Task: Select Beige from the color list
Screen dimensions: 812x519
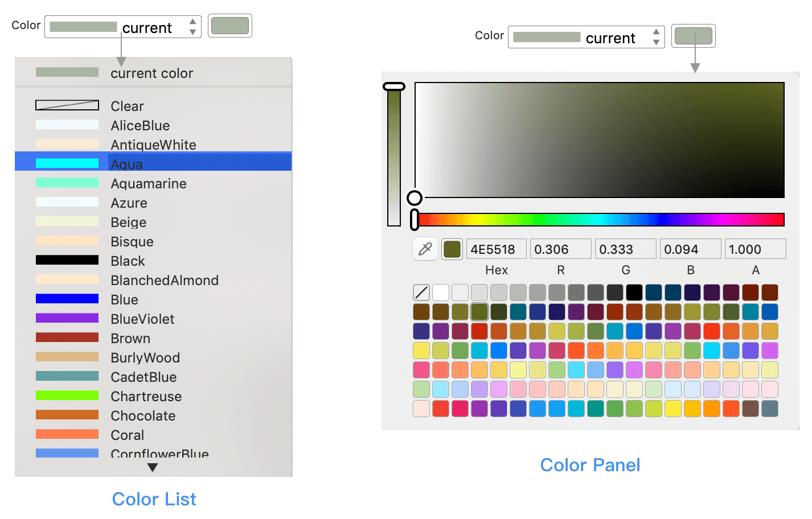Action: (x=153, y=222)
